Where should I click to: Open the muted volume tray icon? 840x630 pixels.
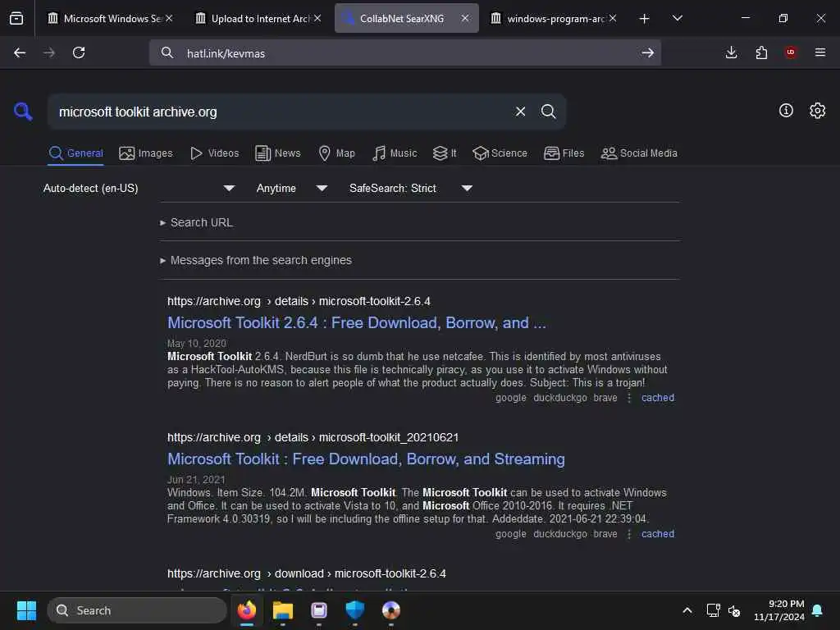[734, 610]
